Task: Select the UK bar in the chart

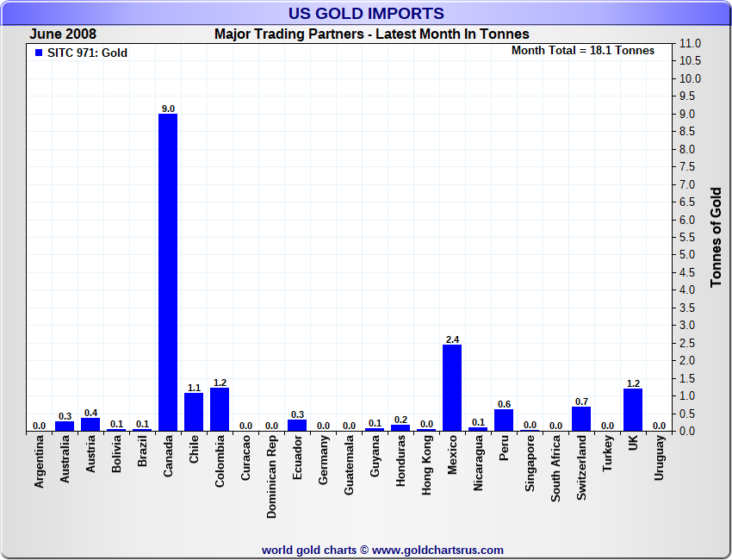Action: point(633,409)
